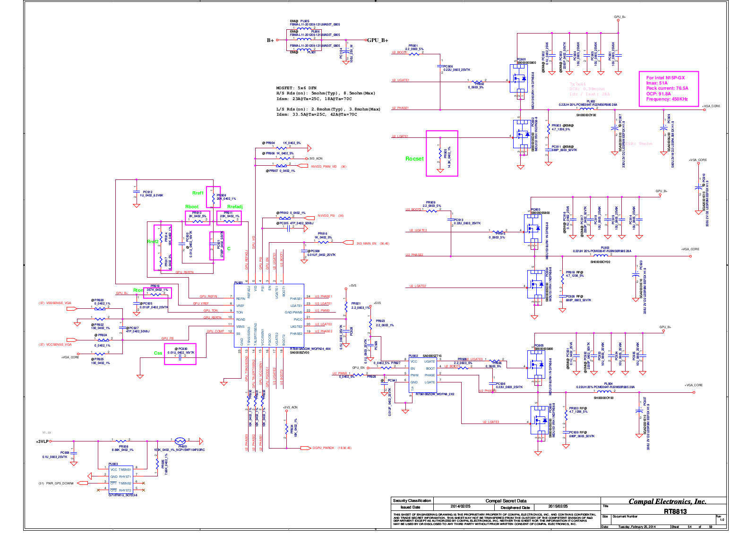Click the PL904 inductor designator

click(x=608, y=383)
